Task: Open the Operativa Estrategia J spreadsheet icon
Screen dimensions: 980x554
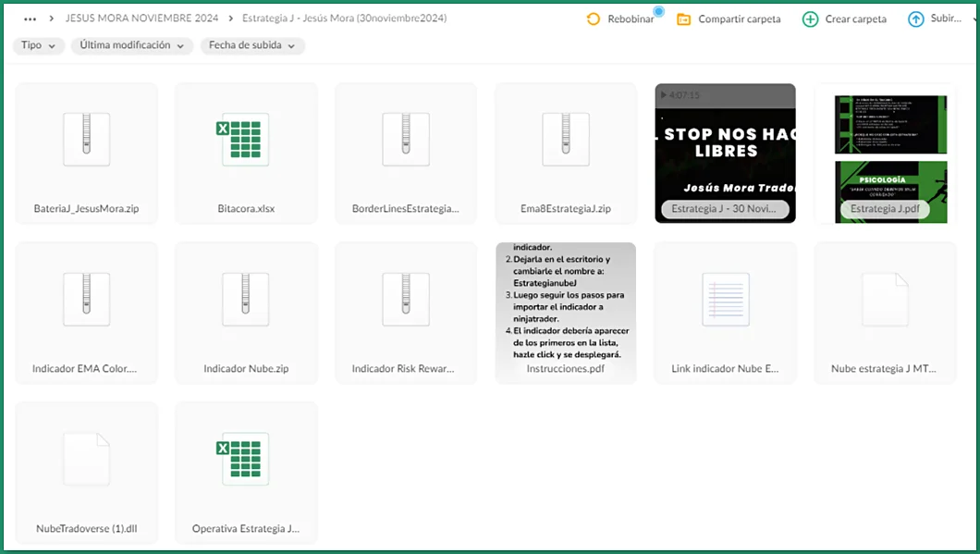Action: tap(246, 460)
